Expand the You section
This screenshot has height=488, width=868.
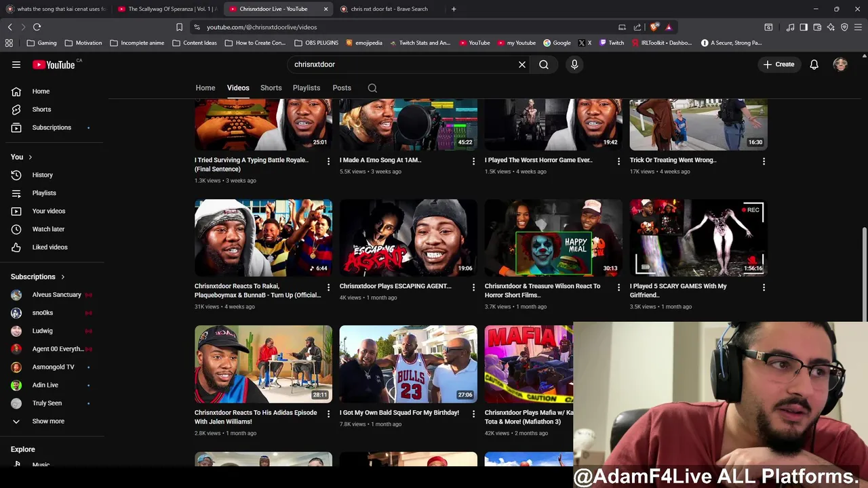(21, 157)
